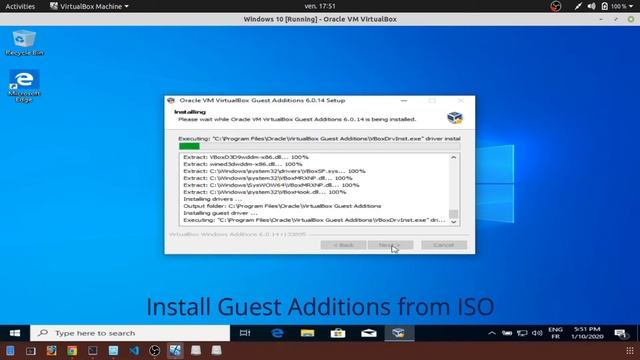This screenshot has width=640, height=360.
Task: Select the VirtualBox icon in Ubuntu dock
Action: pos(175,351)
